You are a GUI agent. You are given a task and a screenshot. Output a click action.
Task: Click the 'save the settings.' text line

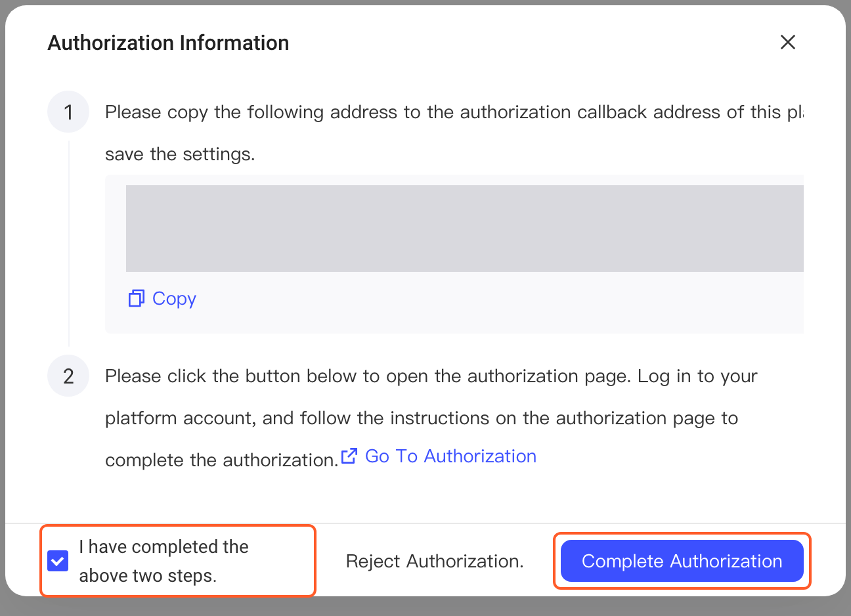(x=180, y=154)
